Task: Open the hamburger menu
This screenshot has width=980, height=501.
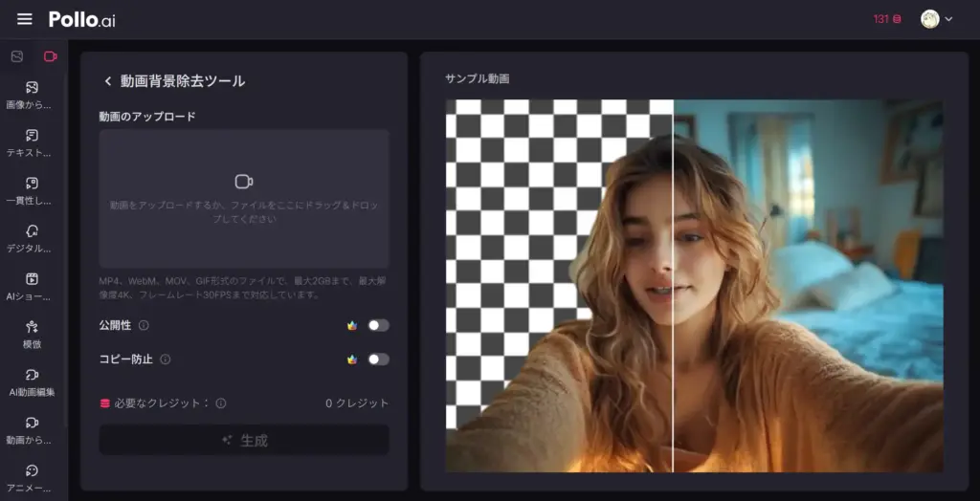Action: pos(24,19)
